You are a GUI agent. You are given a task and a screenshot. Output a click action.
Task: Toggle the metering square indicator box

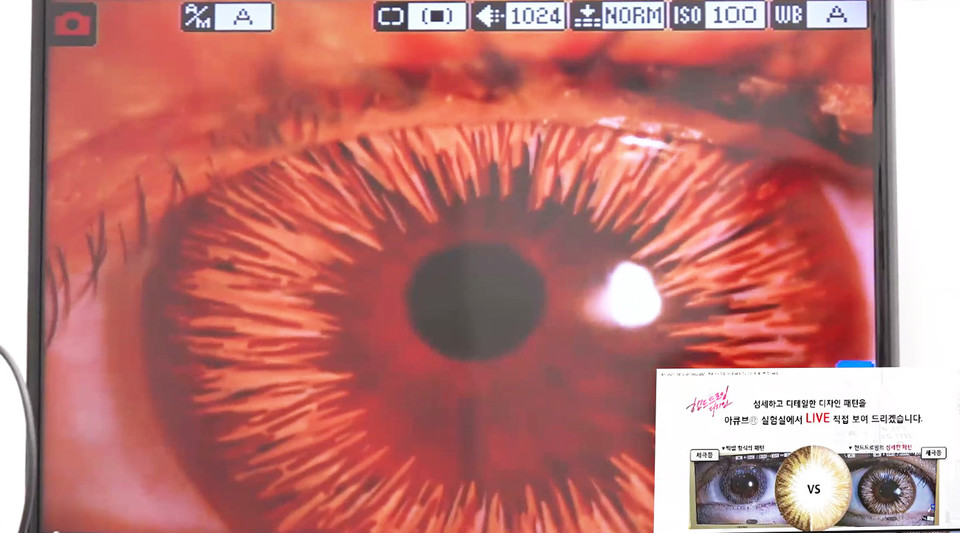point(437,16)
